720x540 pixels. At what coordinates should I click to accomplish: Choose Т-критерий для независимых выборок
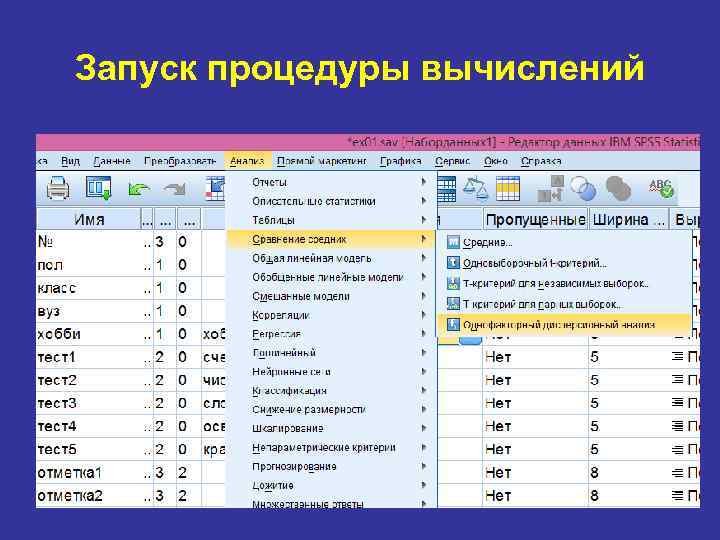(564, 283)
